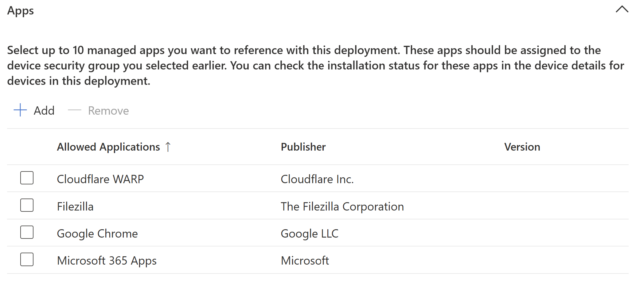Image resolution: width=644 pixels, height=307 pixels.
Task: Select the Microsoft 365 Apps name
Action: point(107,261)
